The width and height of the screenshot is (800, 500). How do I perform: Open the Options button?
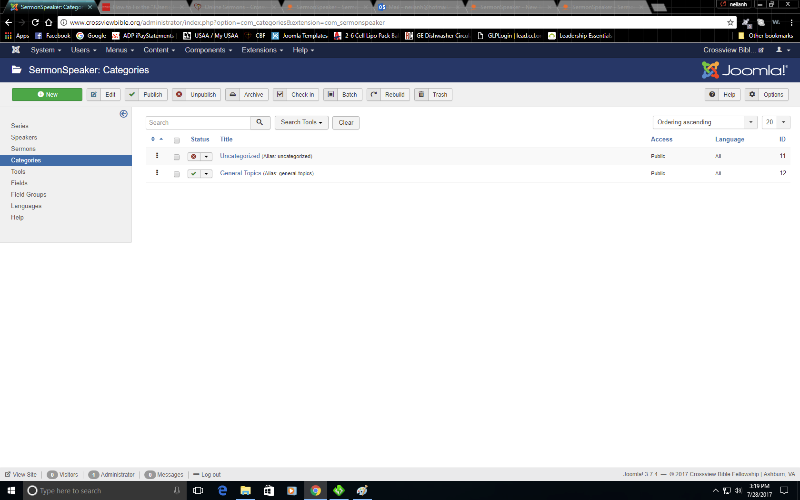(767, 94)
